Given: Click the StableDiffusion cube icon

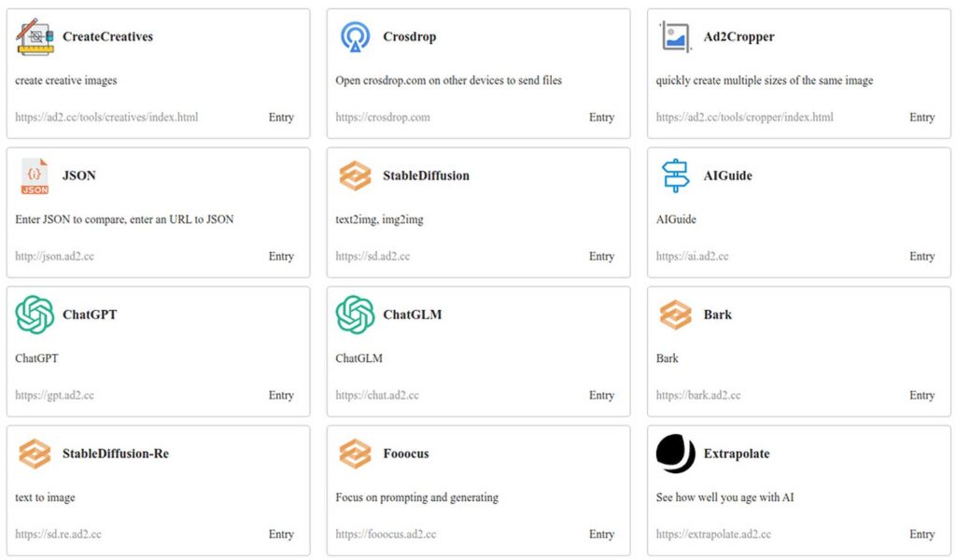Looking at the screenshot, I should tap(356, 175).
